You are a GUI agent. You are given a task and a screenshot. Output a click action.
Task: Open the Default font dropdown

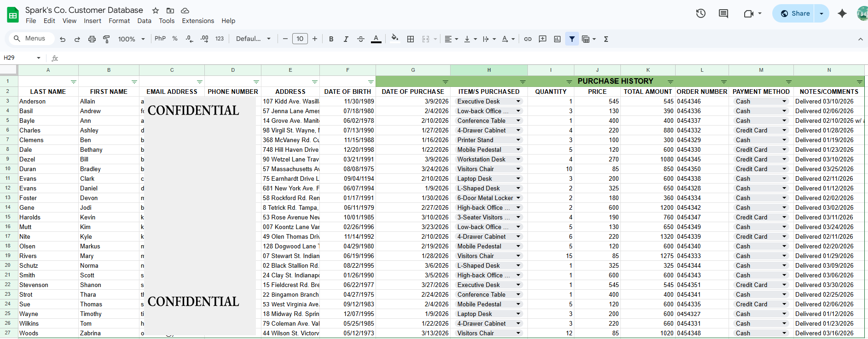tap(254, 39)
